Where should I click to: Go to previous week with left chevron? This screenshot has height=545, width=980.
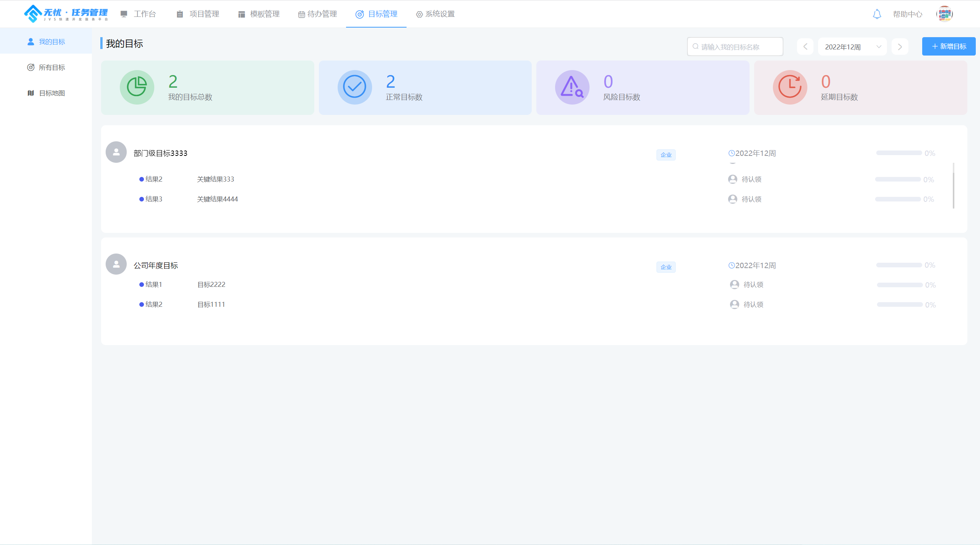pos(805,47)
